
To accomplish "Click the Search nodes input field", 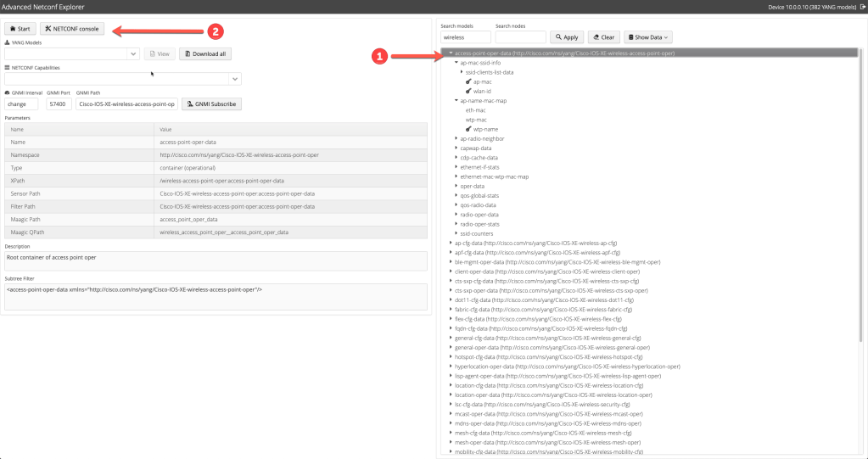I will (520, 37).
